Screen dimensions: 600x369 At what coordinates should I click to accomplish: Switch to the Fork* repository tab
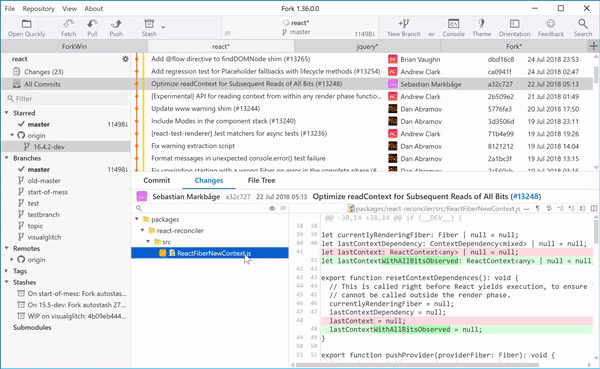(514, 46)
